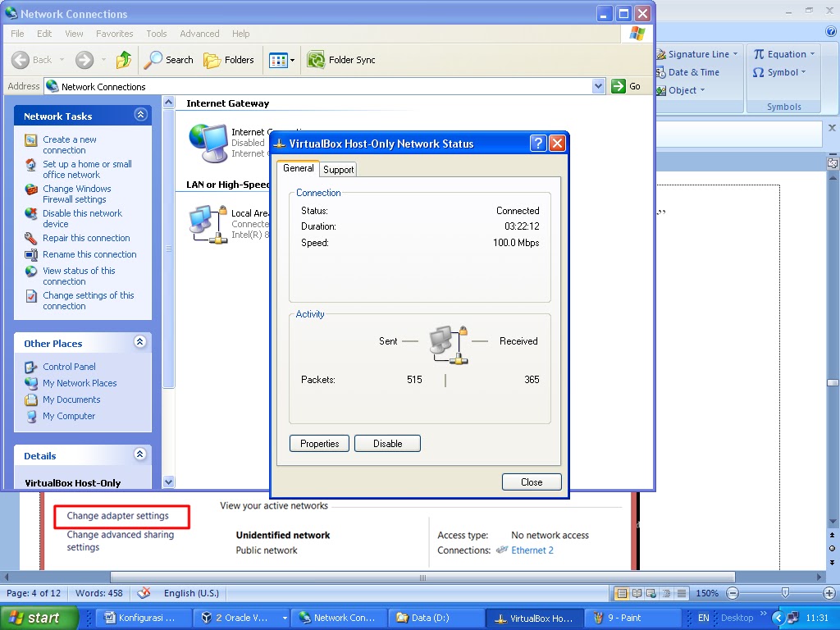Click Create a new connection
Screen dimensions: 840x630
[x=70, y=144]
